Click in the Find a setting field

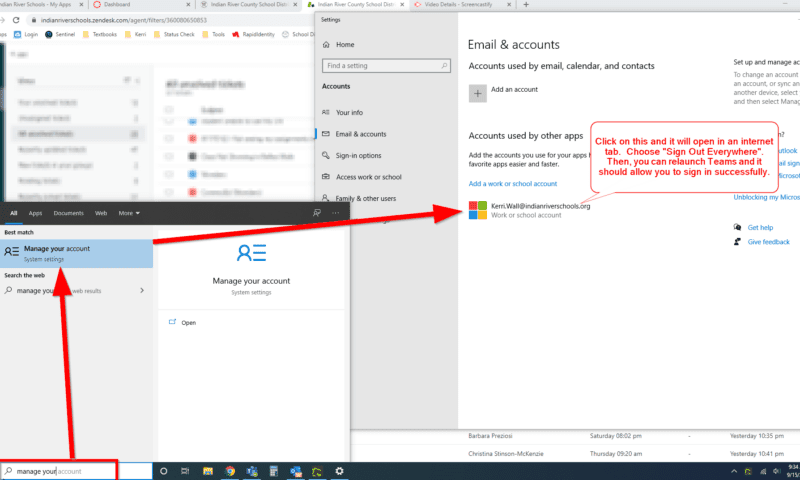(386, 66)
